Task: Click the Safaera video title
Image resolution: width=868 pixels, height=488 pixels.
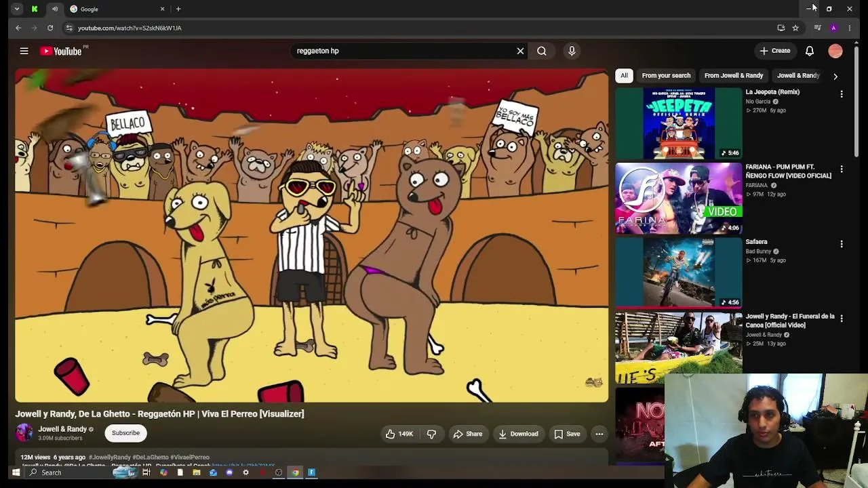Action: [x=757, y=242]
